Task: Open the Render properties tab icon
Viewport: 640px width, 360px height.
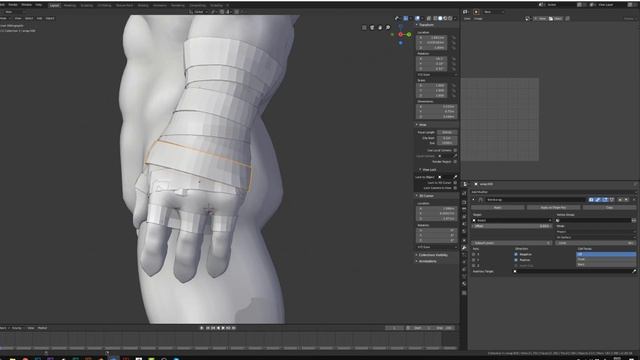Action: click(464, 202)
